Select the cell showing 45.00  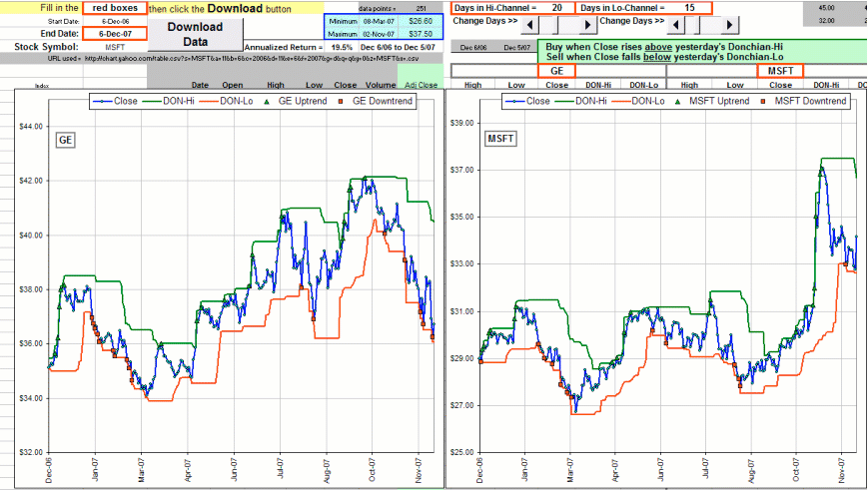point(826,8)
